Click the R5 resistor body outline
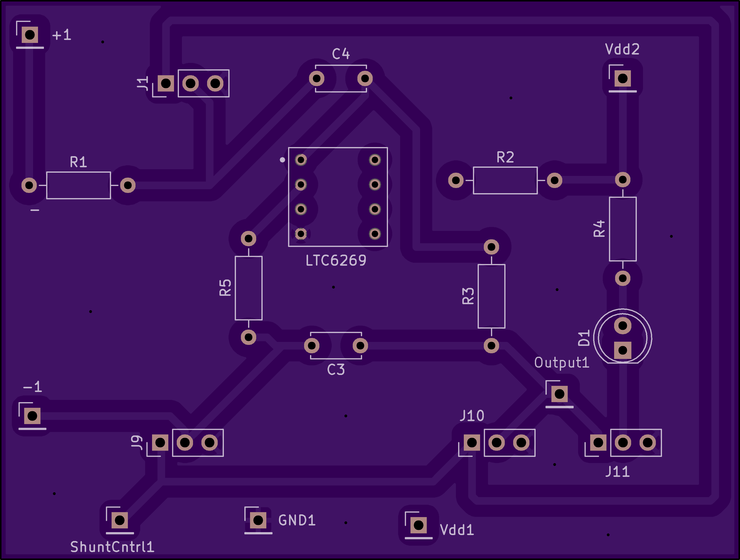The height and width of the screenshot is (560, 740). [248, 288]
